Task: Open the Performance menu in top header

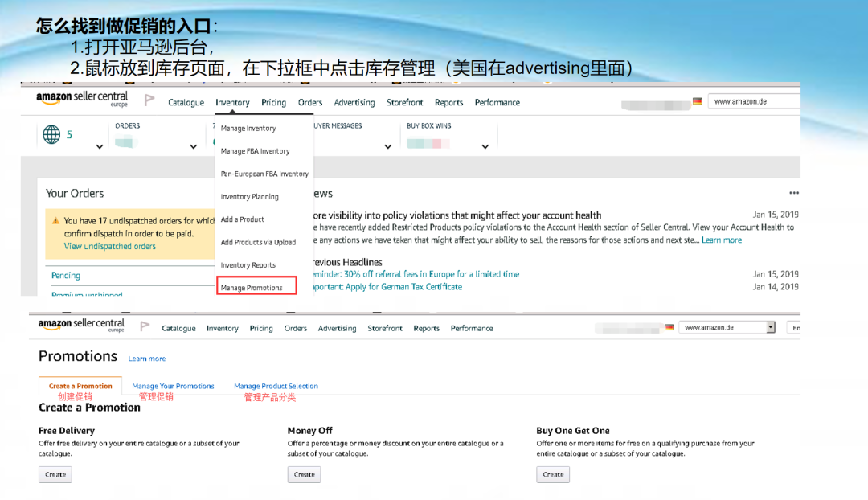Action: tap(497, 102)
